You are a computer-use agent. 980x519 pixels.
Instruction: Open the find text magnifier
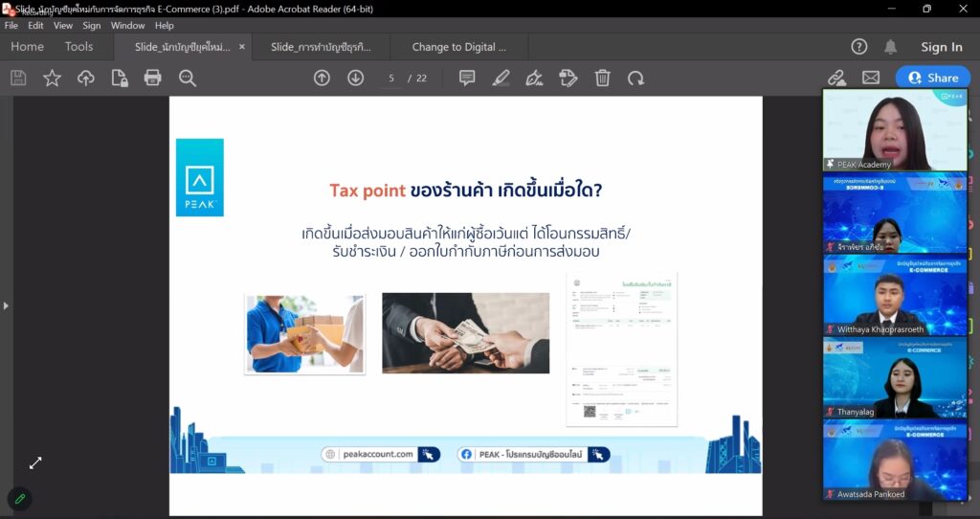[187, 79]
